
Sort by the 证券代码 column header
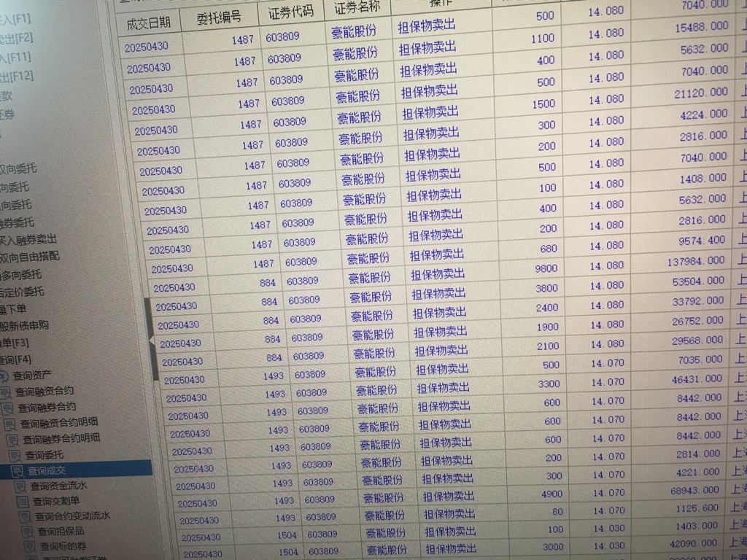[x=291, y=12]
